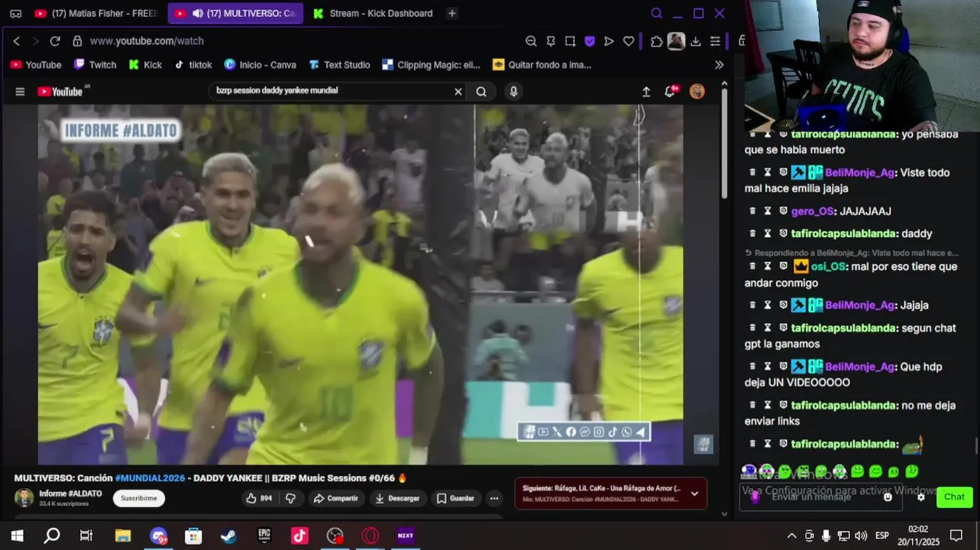Open the video more-actions three dots
The image size is (980, 550).
(494, 498)
